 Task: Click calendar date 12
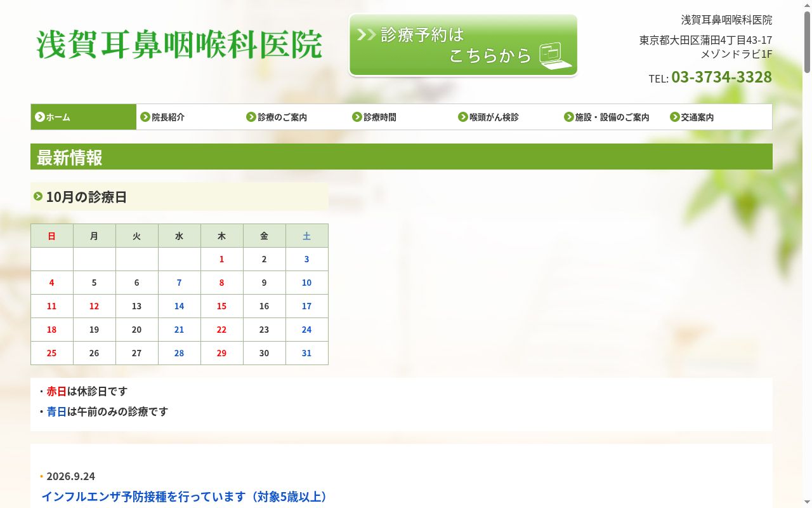[x=95, y=306]
